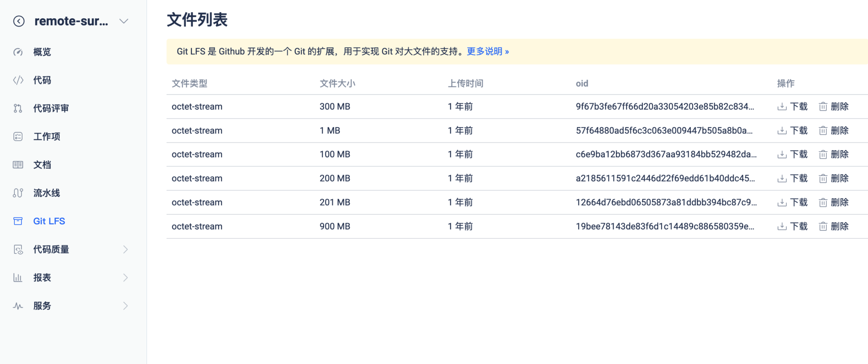Image resolution: width=868 pixels, height=364 pixels.
Task: Click trash icon for 100 MB file
Action: coord(823,155)
